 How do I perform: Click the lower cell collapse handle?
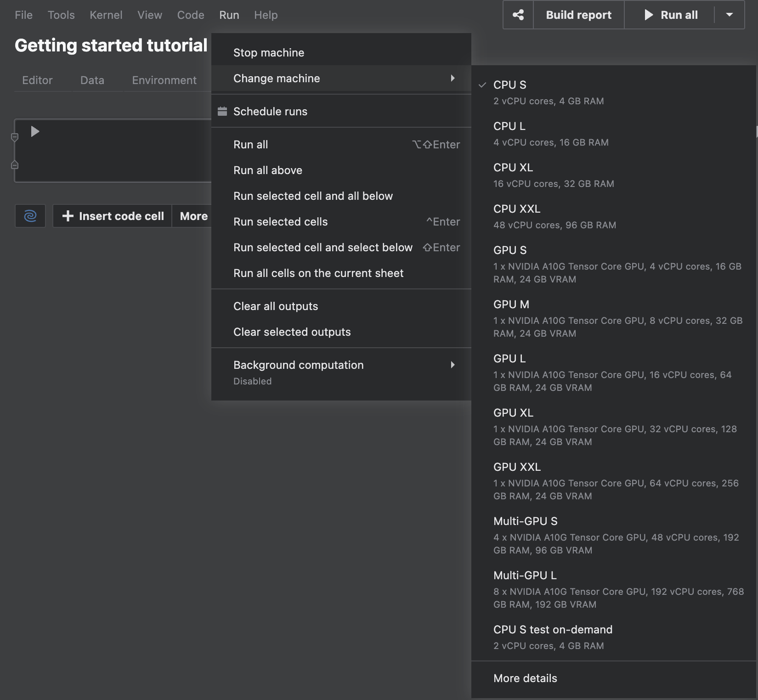click(15, 165)
